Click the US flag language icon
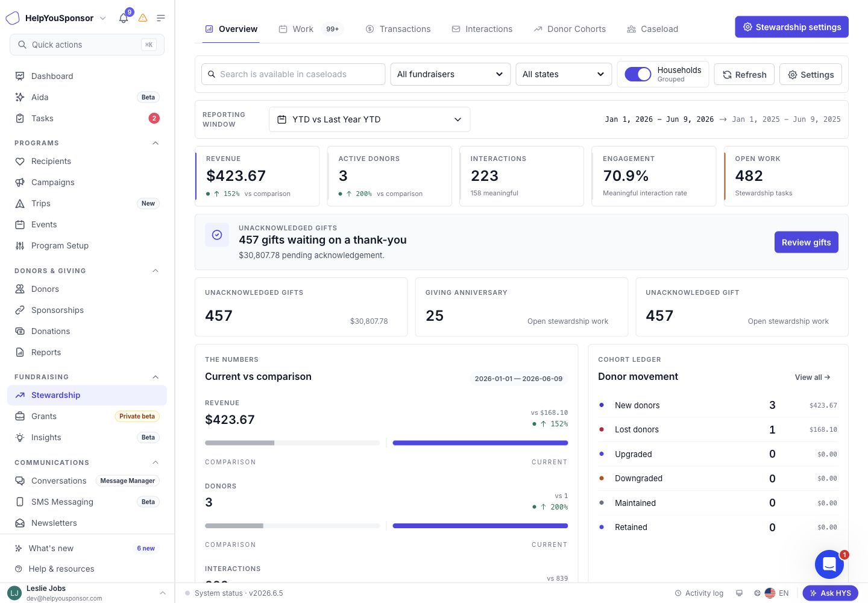Screen dimensions: 868x603 (x=770, y=593)
